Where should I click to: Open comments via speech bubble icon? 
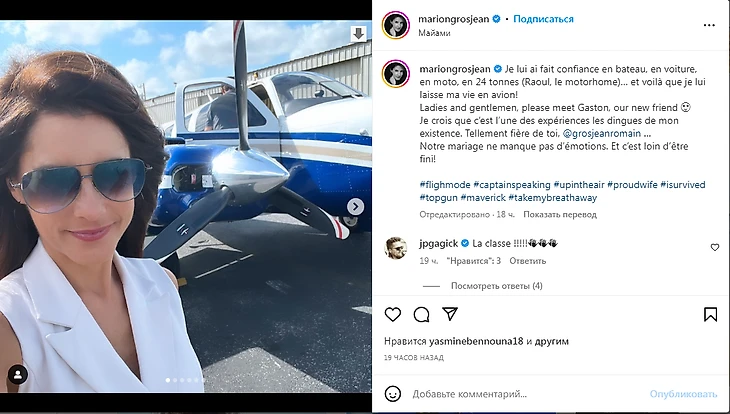[421, 315]
